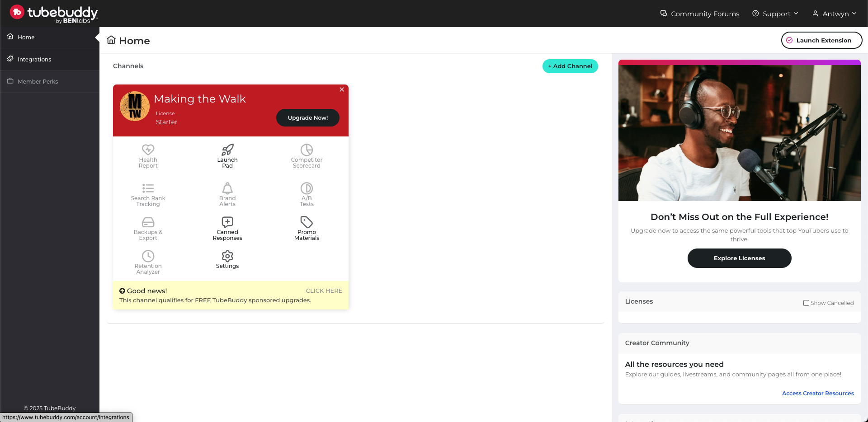This screenshot has height=422, width=868.
Task: Open Canned Responses chat icon
Action: (227, 222)
